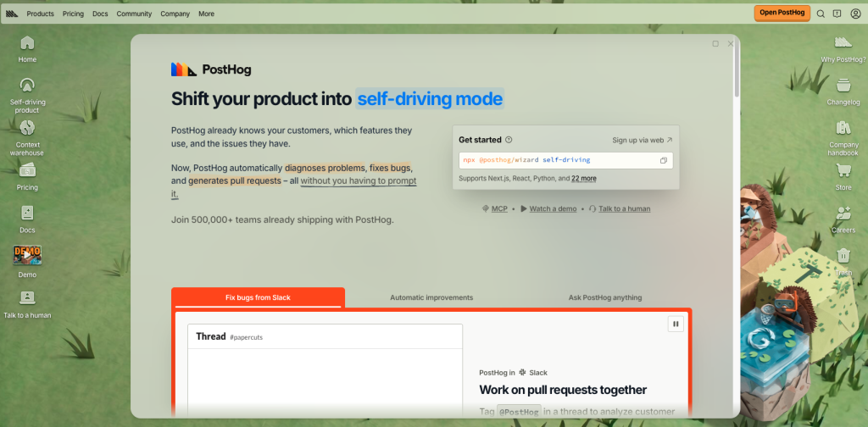Open the Docs desktop icon

point(27,219)
